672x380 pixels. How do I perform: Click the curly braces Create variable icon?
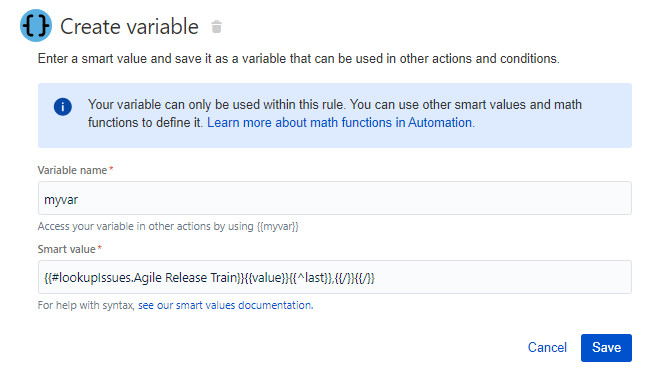pyautogui.click(x=36, y=26)
